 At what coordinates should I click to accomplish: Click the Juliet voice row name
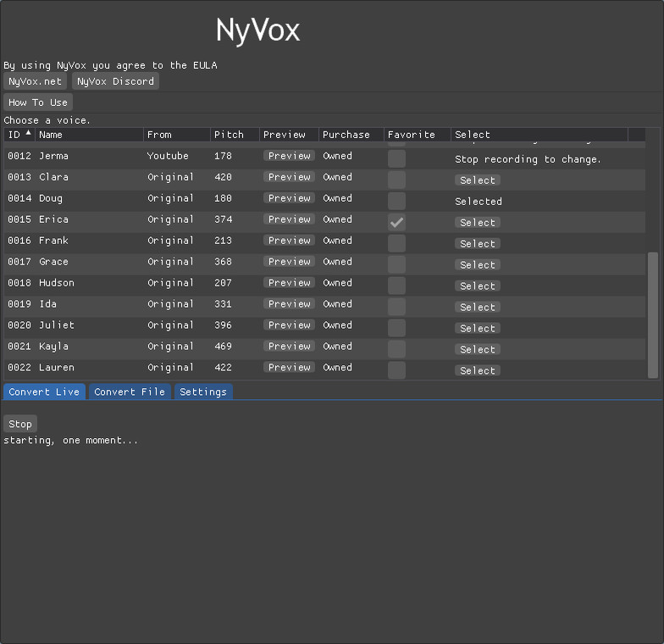click(x=57, y=325)
